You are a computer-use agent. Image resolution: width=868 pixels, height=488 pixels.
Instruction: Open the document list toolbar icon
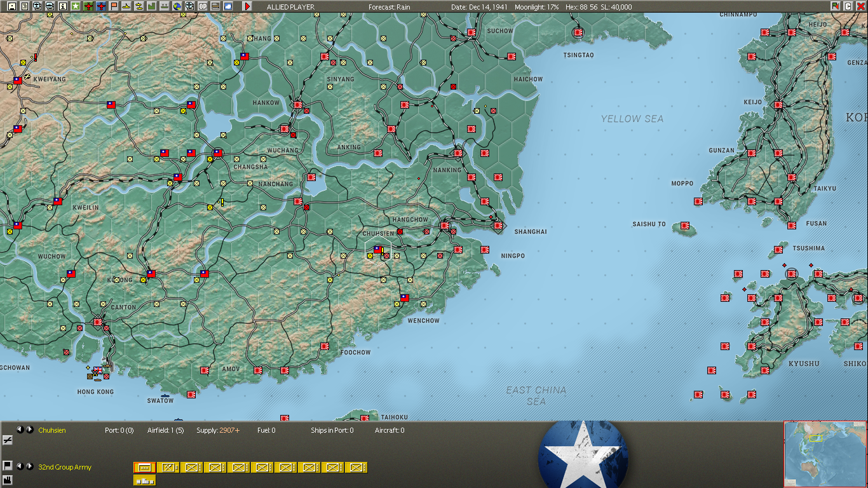(x=25, y=6)
